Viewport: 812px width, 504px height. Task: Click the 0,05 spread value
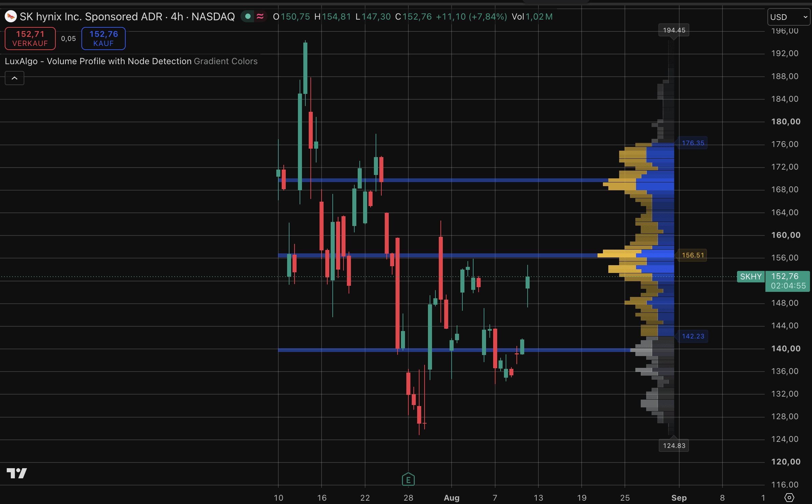[69, 39]
